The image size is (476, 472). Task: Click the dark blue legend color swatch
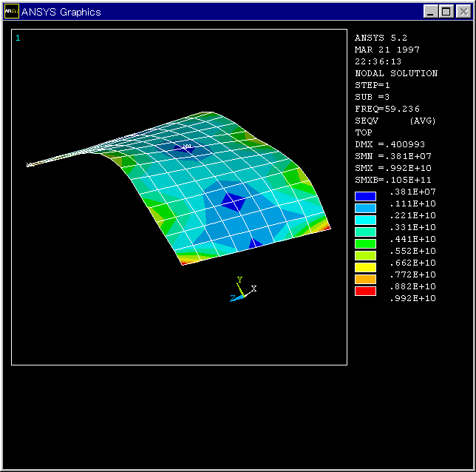365,197
